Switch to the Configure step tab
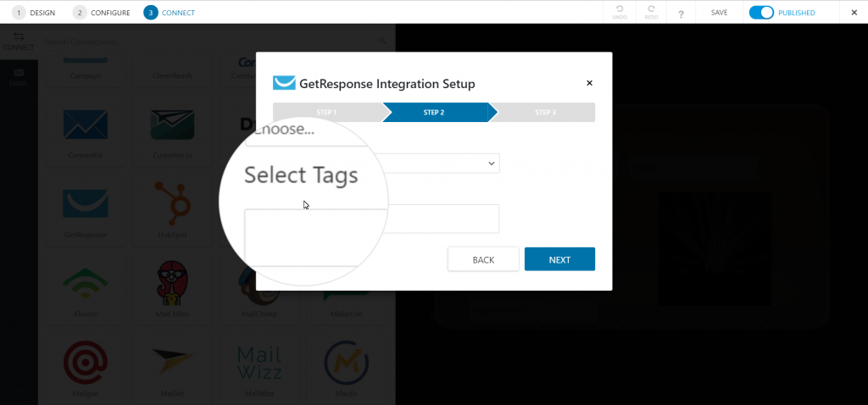Screen dimensions: 868x405 point(102,12)
